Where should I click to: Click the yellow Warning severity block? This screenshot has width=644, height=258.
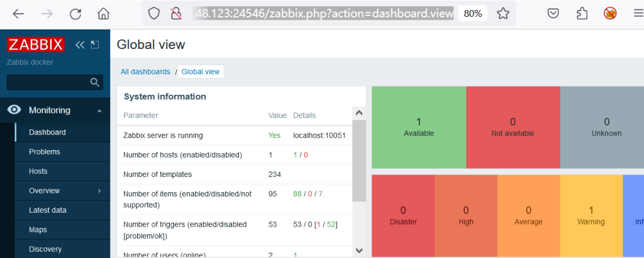591,216
